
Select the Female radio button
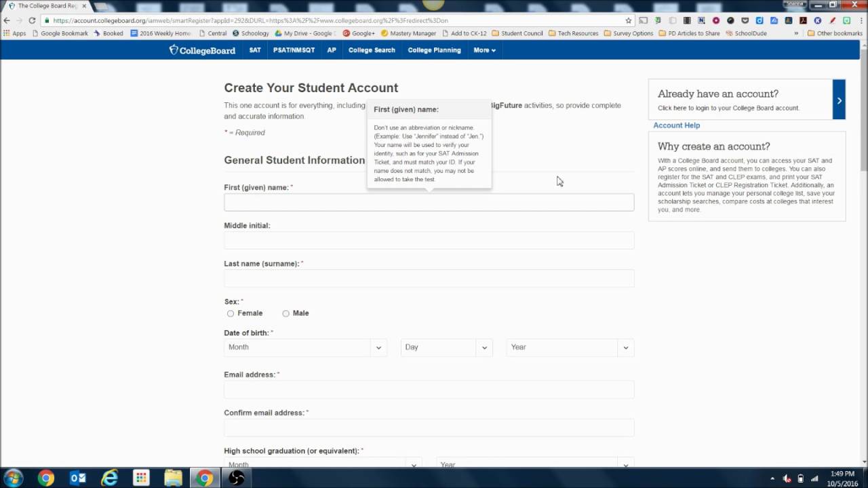coord(231,313)
